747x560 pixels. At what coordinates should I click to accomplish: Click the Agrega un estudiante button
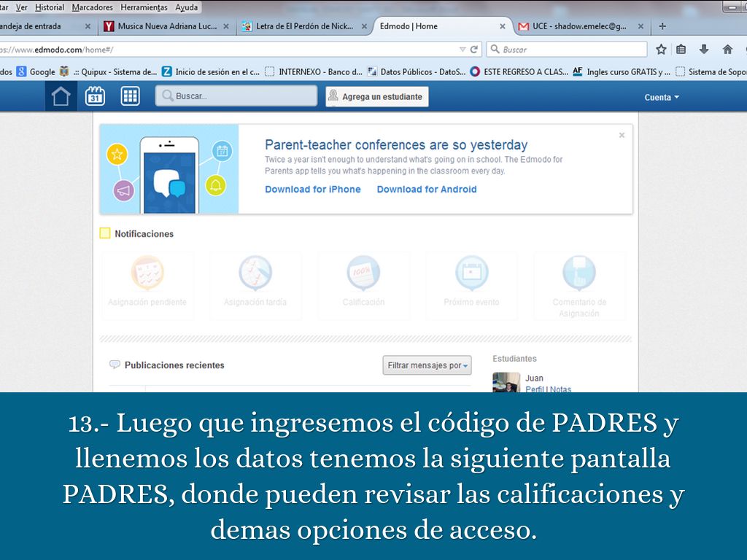click(376, 97)
